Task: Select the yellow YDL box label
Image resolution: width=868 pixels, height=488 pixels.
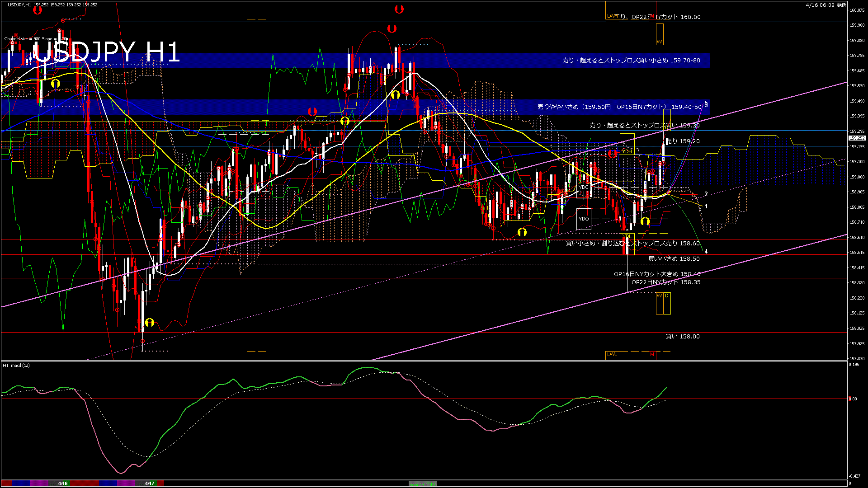Action: pos(627,236)
